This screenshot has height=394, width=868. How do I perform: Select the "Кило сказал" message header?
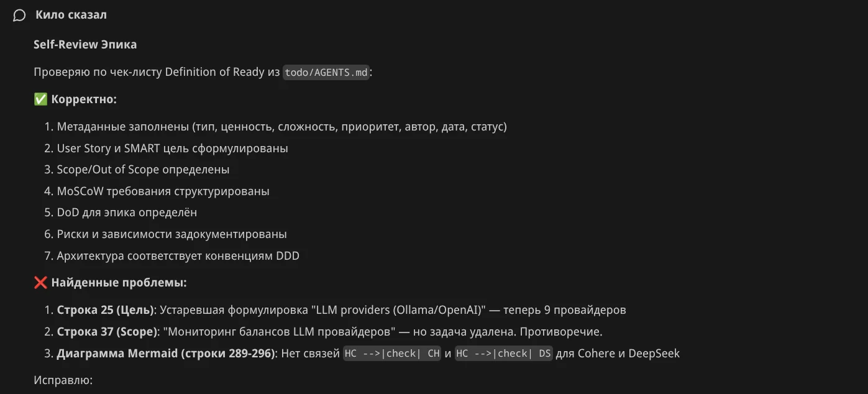71,15
